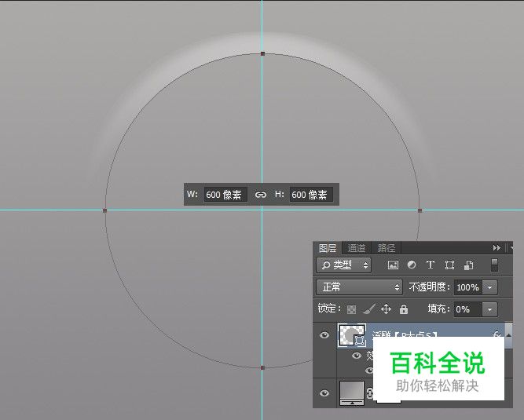Lock all padlock icon
The image size is (524, 420).
404,309
